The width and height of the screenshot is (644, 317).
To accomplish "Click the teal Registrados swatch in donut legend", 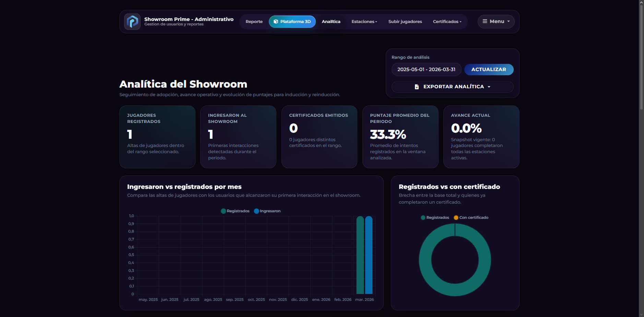I will tap(422, 217).
